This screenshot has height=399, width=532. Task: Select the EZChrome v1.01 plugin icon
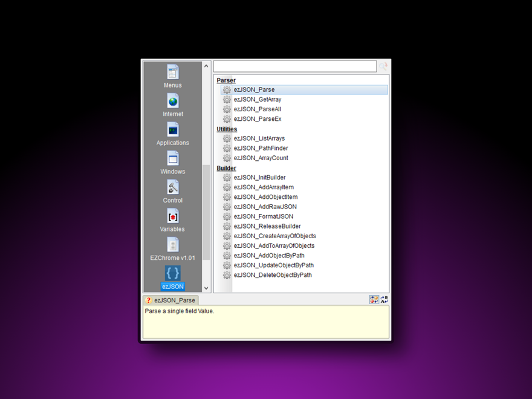[173, 245]
